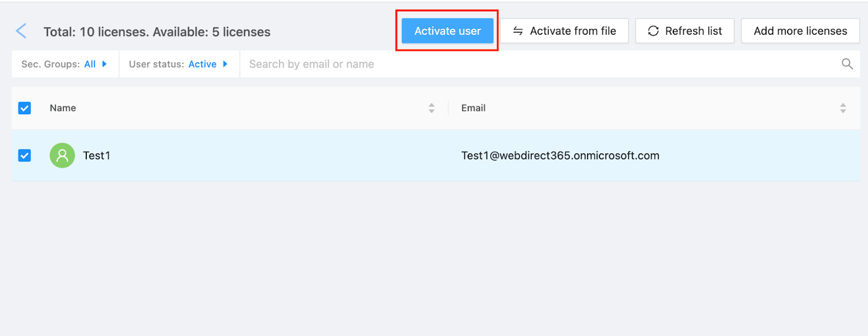
Task: Open the Sec. Groups filter dropdown
Action: [64, 64]
